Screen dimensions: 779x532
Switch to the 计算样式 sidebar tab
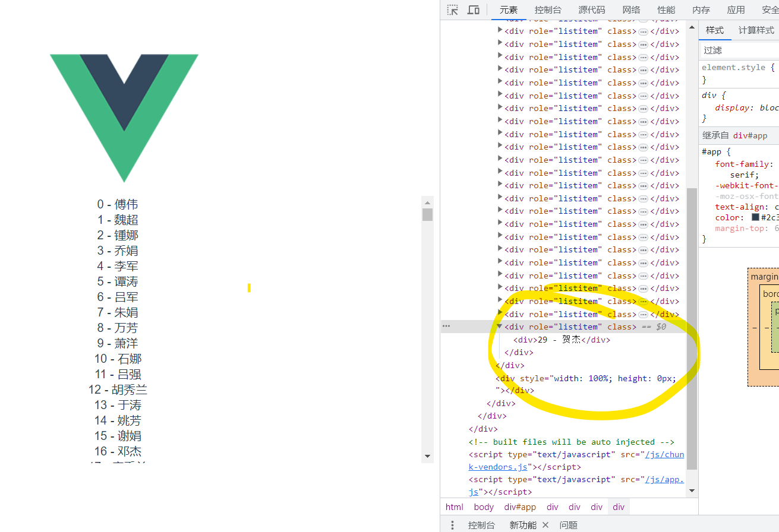(x=756, y=30)
